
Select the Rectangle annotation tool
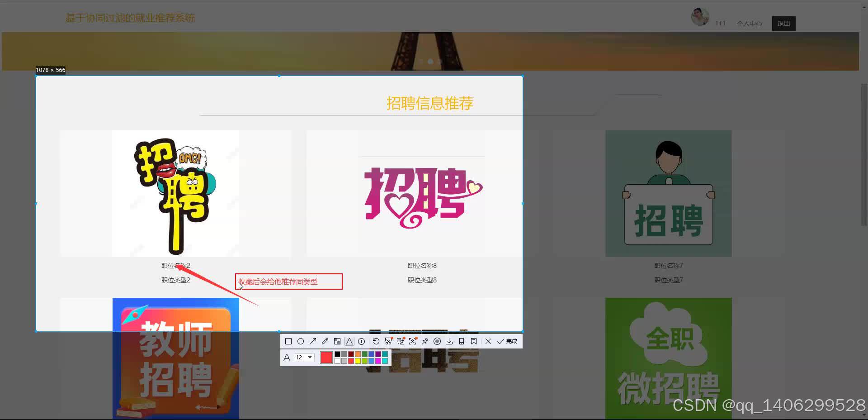pos(288,341)
